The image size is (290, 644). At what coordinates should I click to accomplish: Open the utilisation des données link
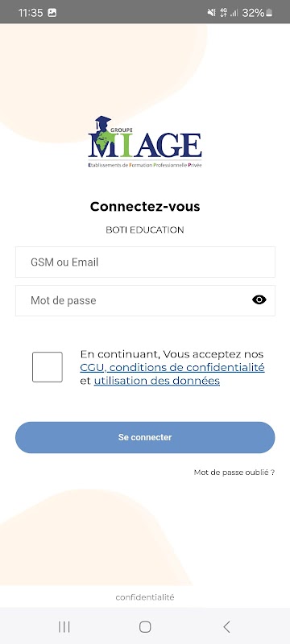coord(157,381)
